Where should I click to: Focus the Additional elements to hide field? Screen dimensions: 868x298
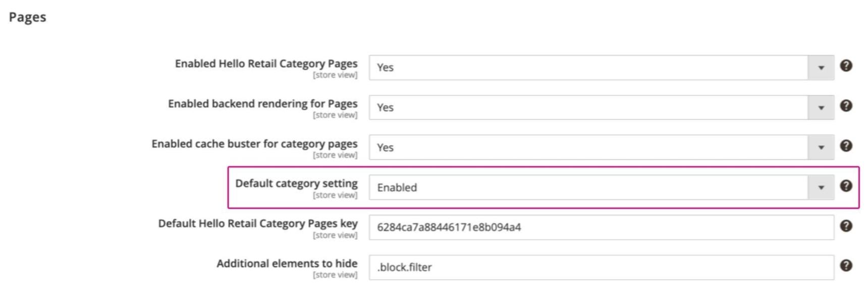click(601, 267)
